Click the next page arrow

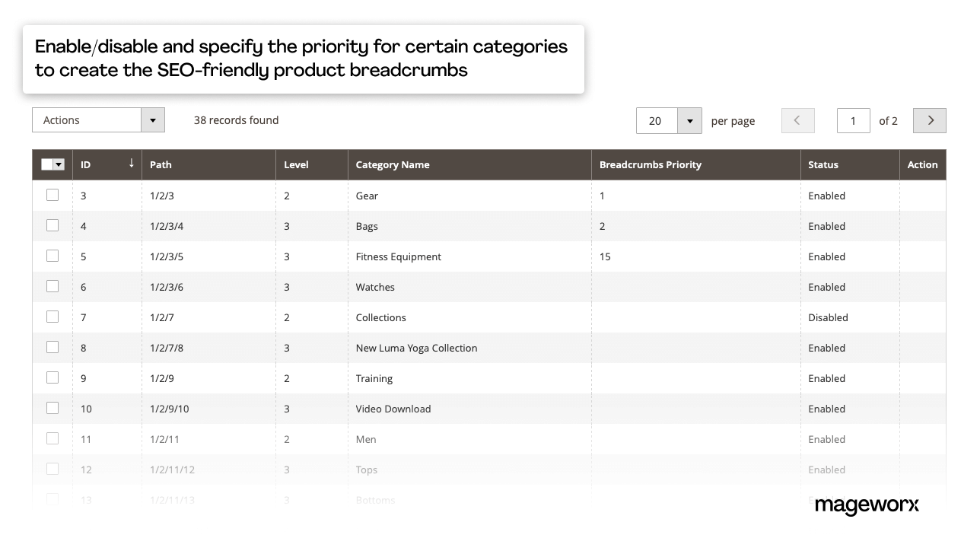[x=929, y=120]
